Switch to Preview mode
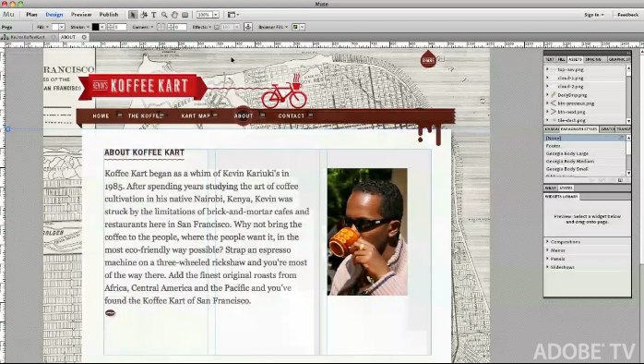This screenshot has height=364, width=644. [81, 15]
